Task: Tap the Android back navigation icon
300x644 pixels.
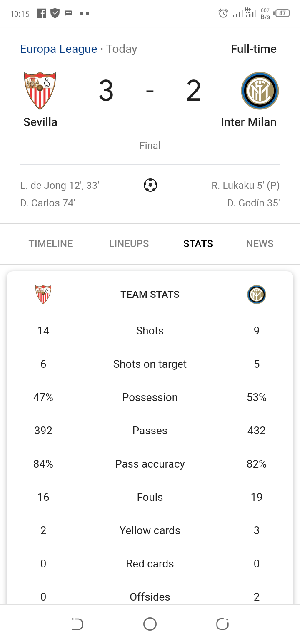Action: (77, 624)
